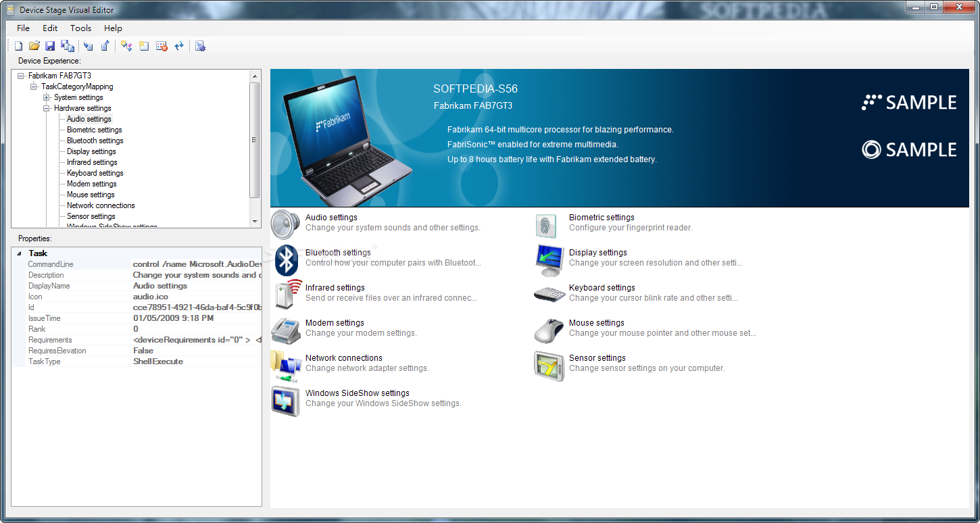Click the Open folder toolbar icon
Viewport: 980px width, 523px height.
pos(34,46)
